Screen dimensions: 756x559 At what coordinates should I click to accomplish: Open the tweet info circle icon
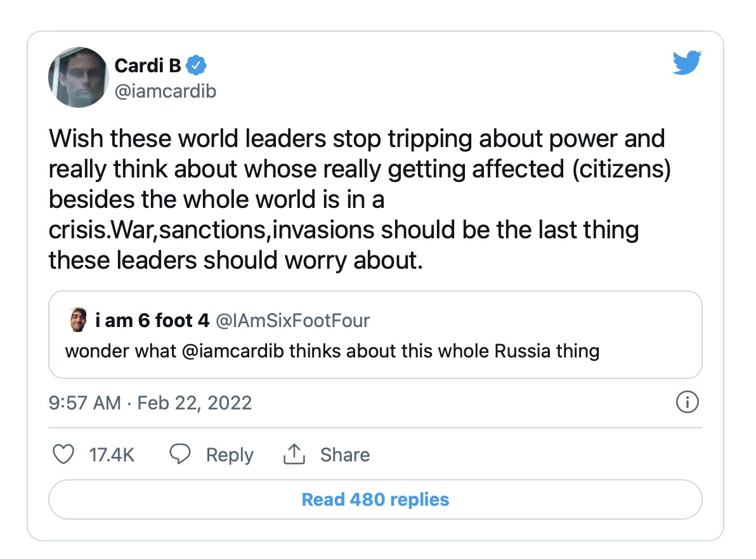pyautogui.click(x=687, y=402)
